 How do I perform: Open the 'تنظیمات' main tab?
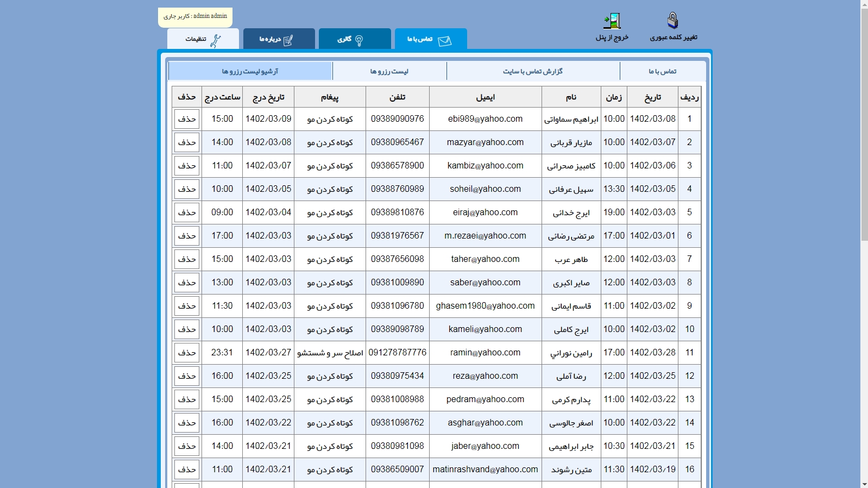203,39
